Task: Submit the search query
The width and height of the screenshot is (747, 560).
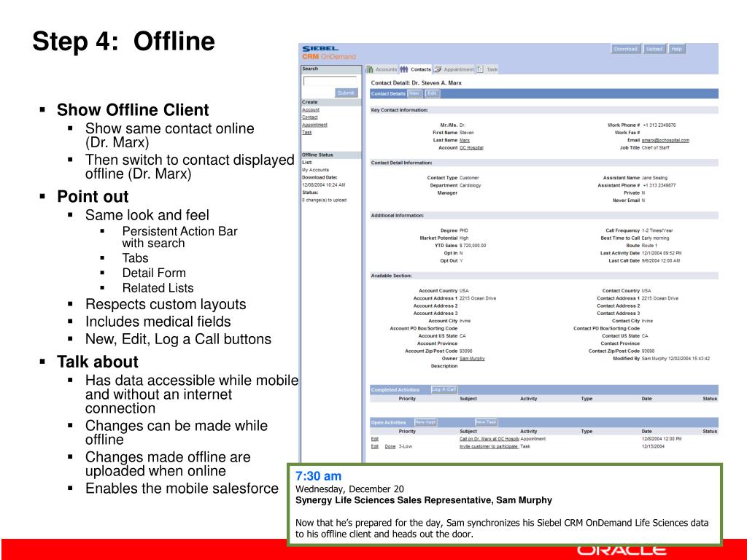Action: point(346,93)
